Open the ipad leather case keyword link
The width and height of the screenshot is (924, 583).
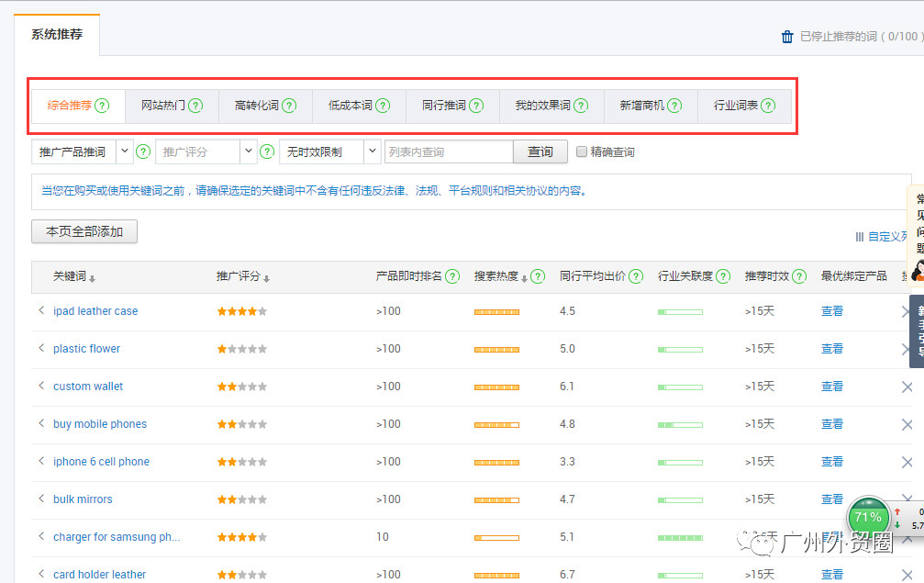(95, 311)
